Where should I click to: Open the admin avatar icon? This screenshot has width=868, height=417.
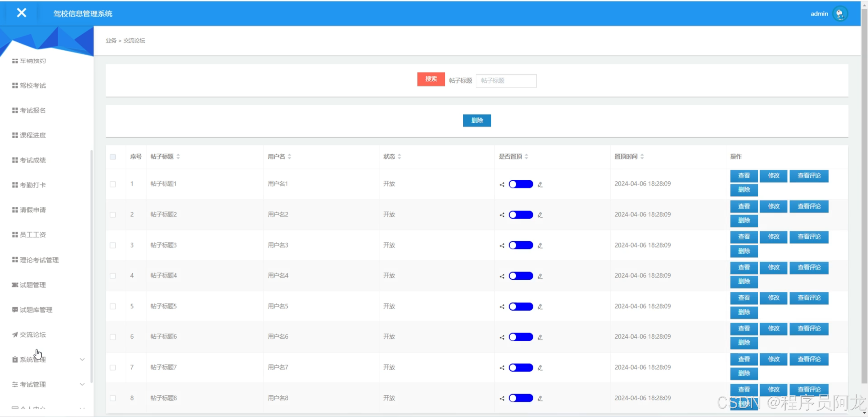(840, 14)
